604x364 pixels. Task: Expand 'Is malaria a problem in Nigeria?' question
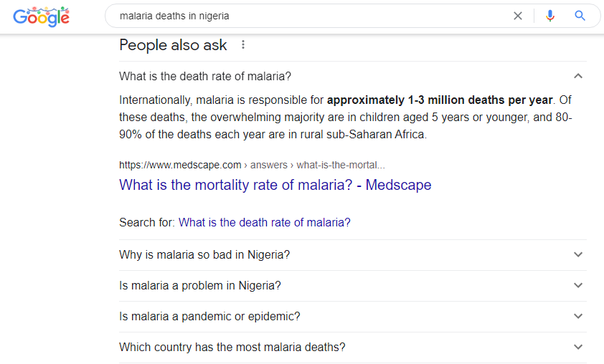[200, 285]
